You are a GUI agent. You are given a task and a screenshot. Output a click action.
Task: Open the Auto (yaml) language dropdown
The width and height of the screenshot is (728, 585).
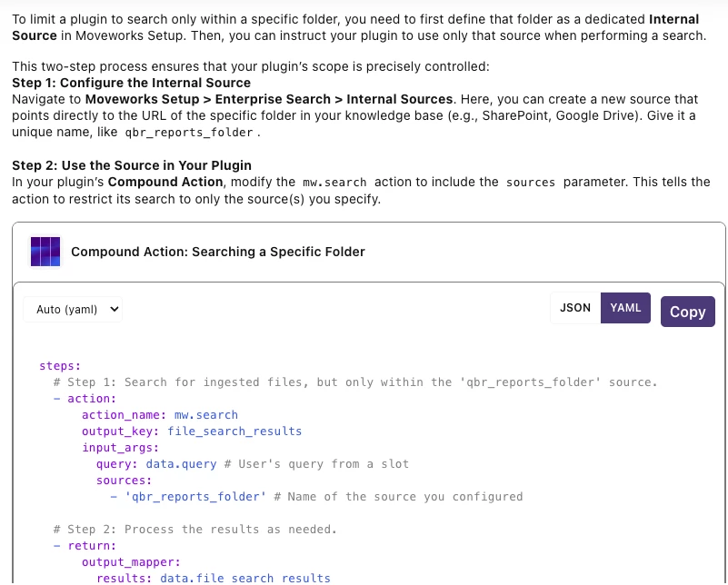tap(73, 310)
